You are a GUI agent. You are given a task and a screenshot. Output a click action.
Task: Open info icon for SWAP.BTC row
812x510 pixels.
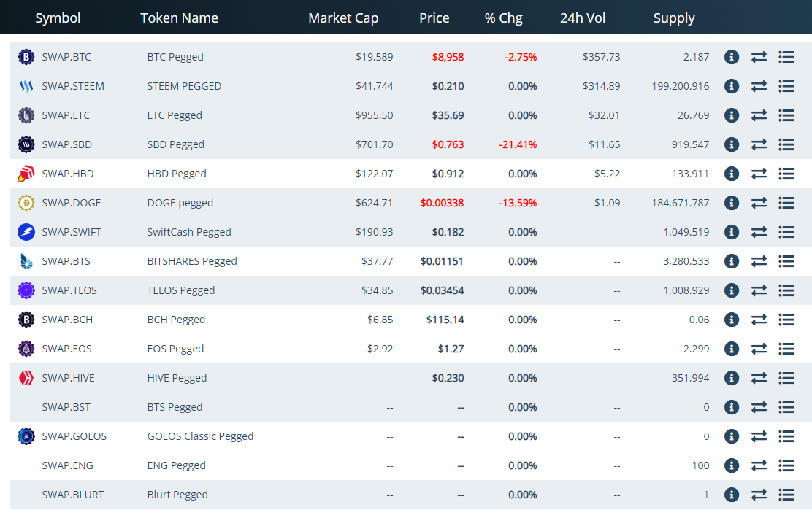pyautogui.click(x=731, y=57)
